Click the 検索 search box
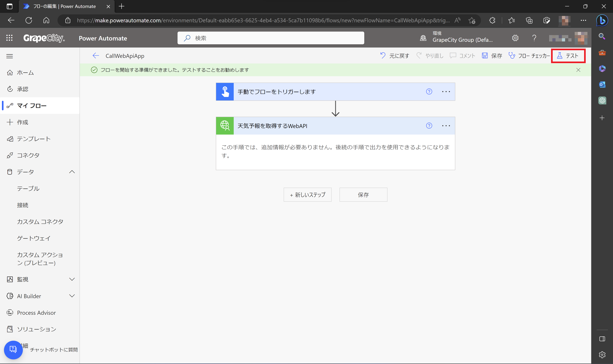This screenshot has height=364, width=613. [271, 38]
